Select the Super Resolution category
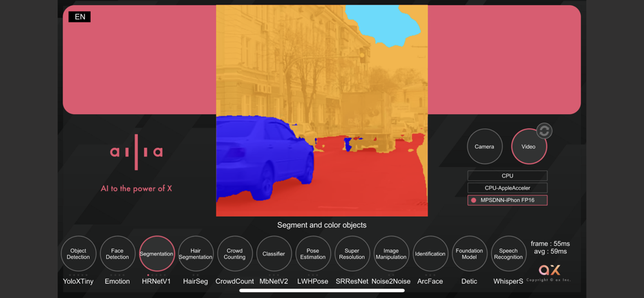Screen dimensions: 644x298 352,253
